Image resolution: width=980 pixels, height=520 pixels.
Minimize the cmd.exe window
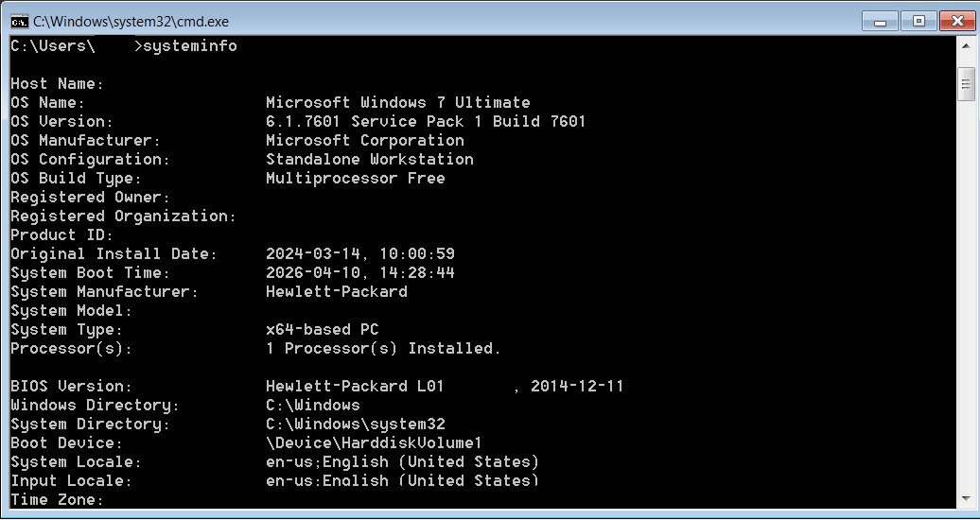pyautogui.click(x=882, y=21)
